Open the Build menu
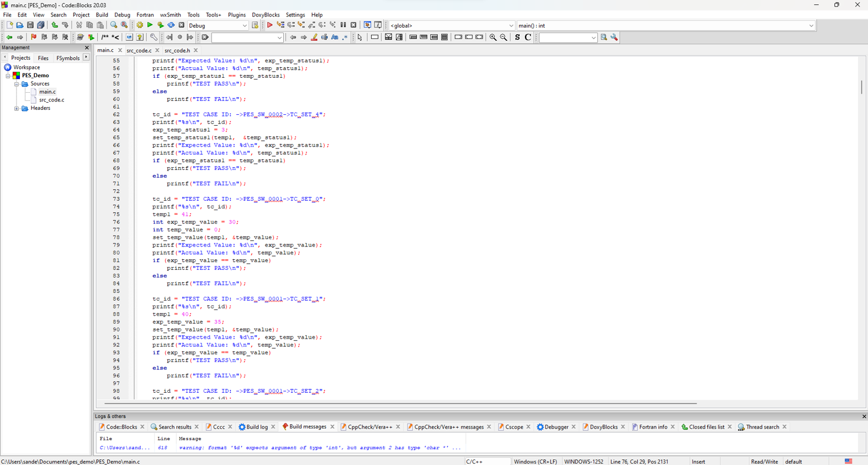This screenshot has width=868, height=465. (102, 15)
